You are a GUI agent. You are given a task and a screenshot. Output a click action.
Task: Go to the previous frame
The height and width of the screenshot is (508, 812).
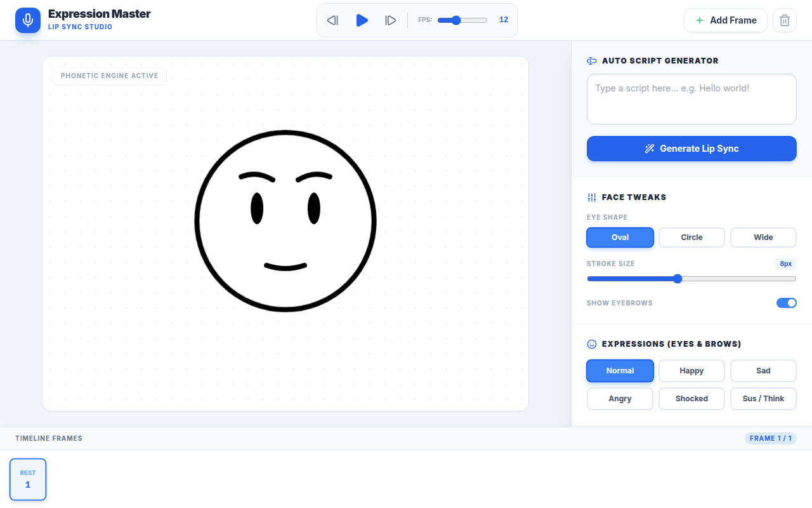(x=332, y=20)
